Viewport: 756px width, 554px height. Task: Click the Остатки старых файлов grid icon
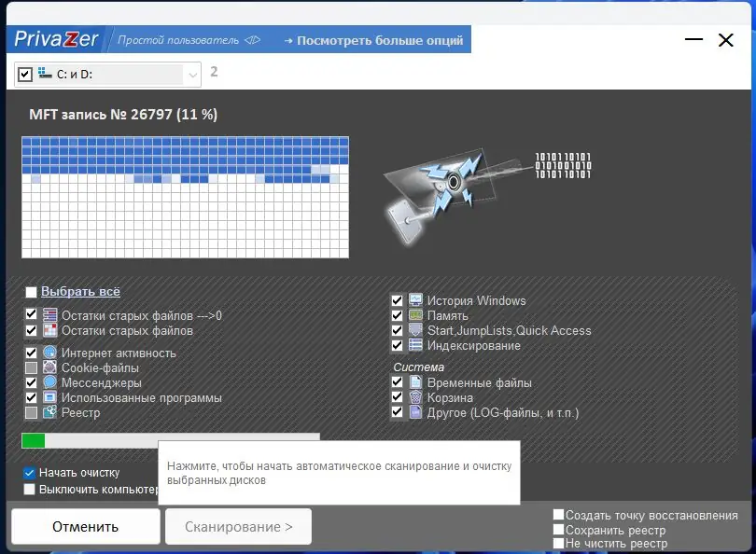tap(49, 330)
